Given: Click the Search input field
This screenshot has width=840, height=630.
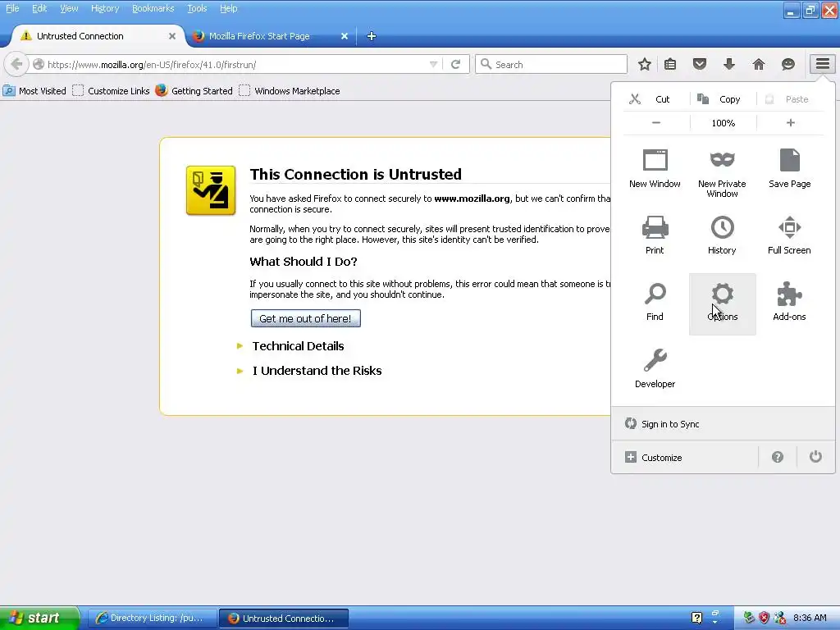Looking at the screenshot, I should 551,64.
